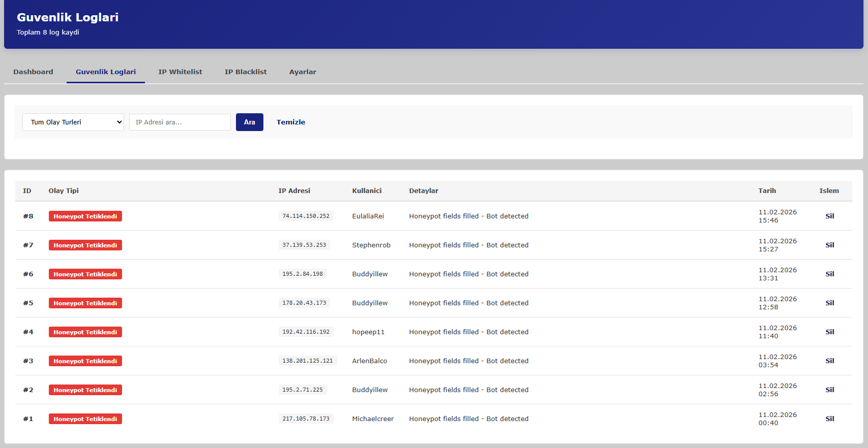
Task: Click the Temizle link
Action: (x=291, y=122)
